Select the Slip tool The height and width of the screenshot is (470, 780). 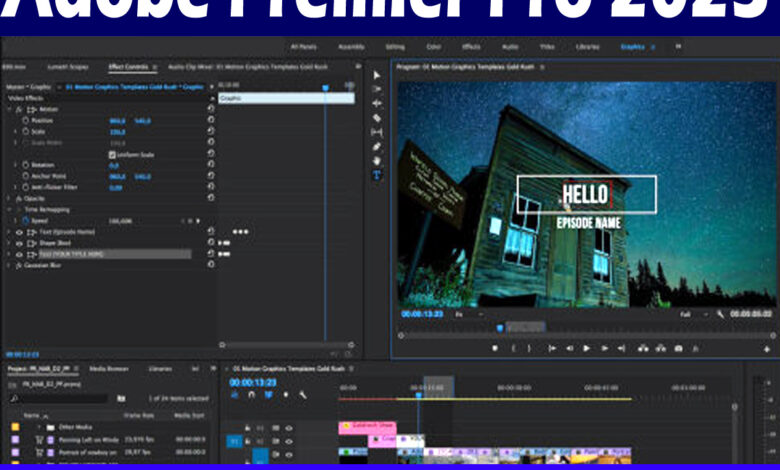coord(377,132)
